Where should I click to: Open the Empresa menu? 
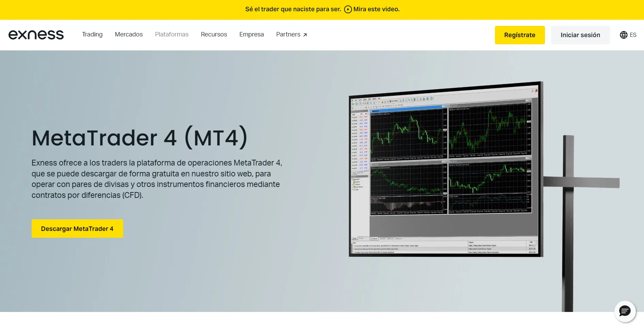[252, 34]
